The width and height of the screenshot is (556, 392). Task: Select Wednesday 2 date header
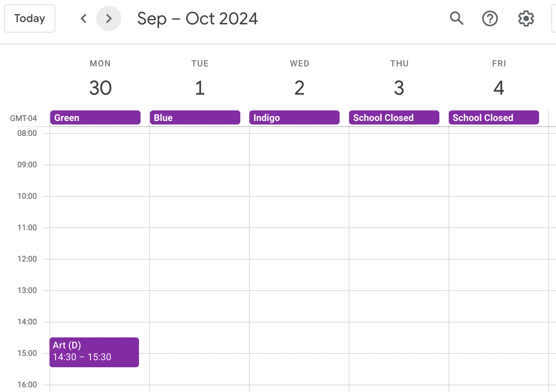click(x=300, y=88)
